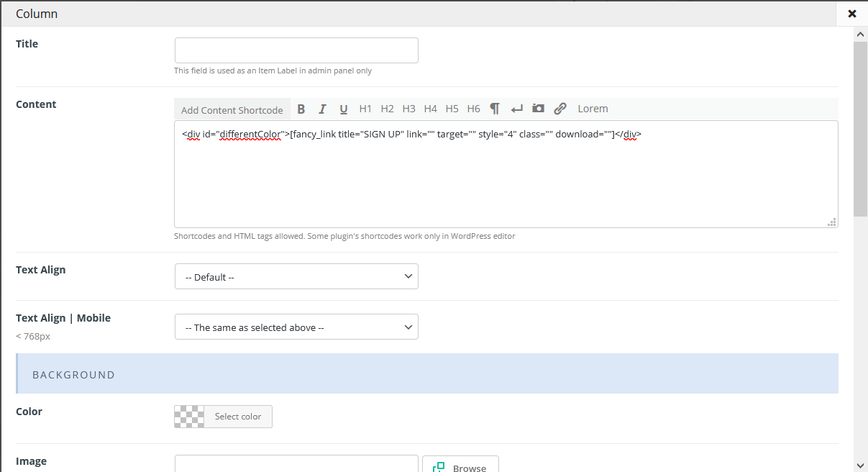This screenshot has height=472, width=868.
Task: Close the Column dialog
Action: point(852,14)
